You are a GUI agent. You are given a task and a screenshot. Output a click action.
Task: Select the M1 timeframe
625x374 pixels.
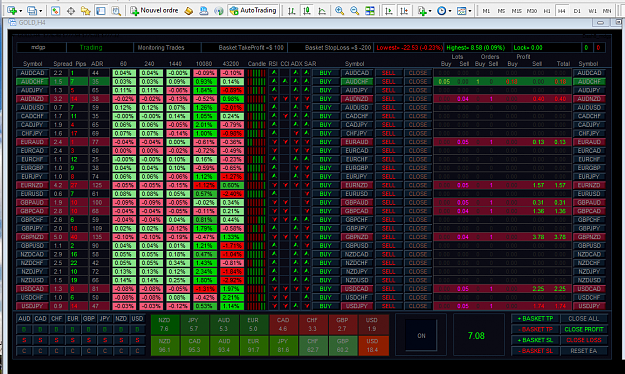pos(486,11)
